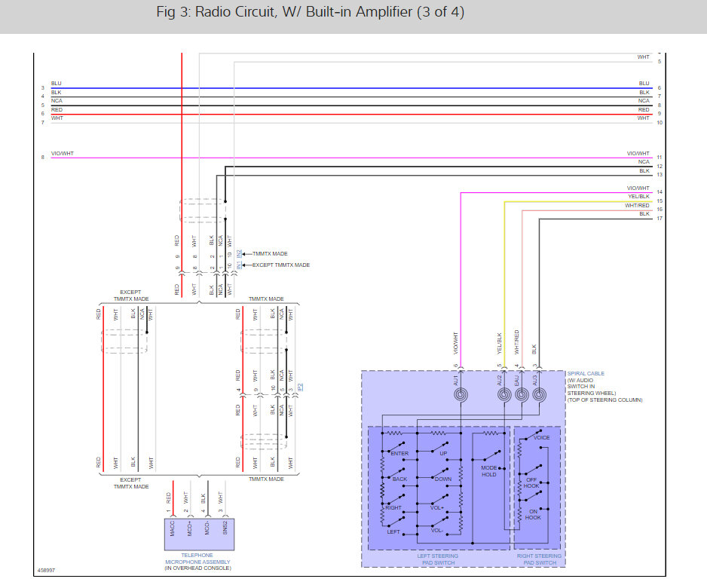Click the telephone microphone assembly connector box

pos(199,534)
